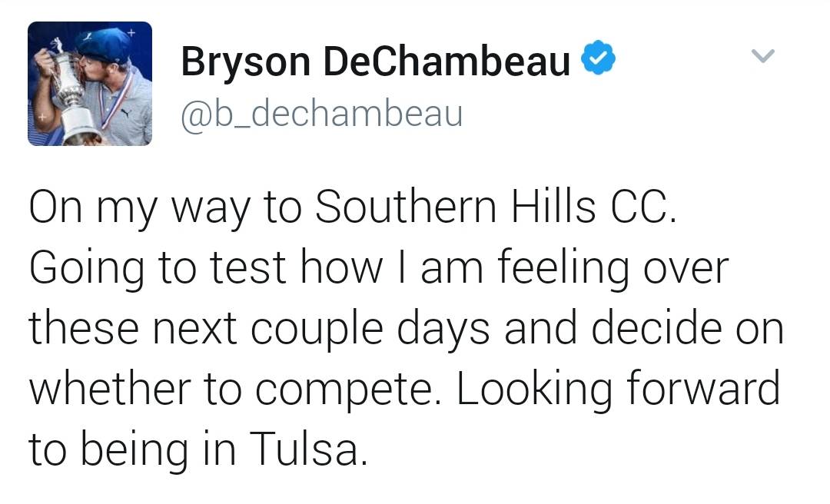Viewport: 830px width, 504px height.
Task: Click the phrase "Looking forward"
Action: 618,390
